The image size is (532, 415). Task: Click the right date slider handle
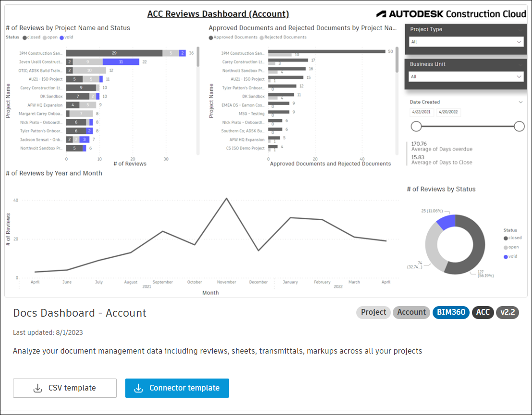coord(519,127)
